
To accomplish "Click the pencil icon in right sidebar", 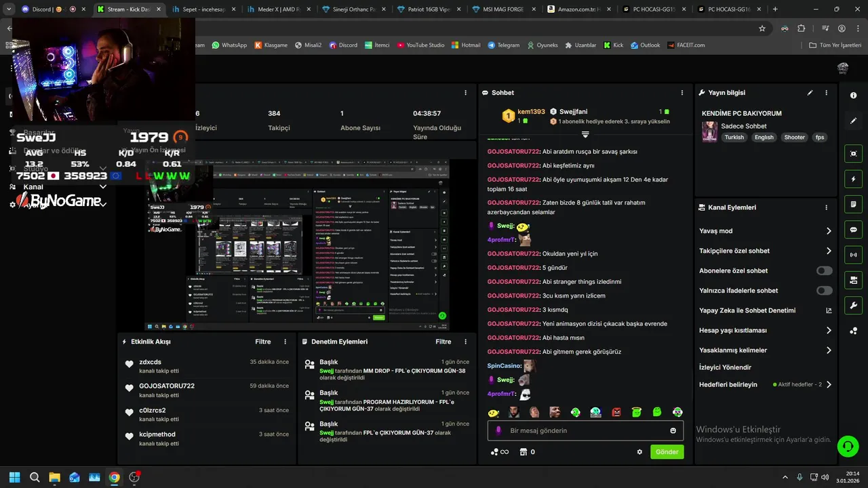I will (x=853, y=121).
